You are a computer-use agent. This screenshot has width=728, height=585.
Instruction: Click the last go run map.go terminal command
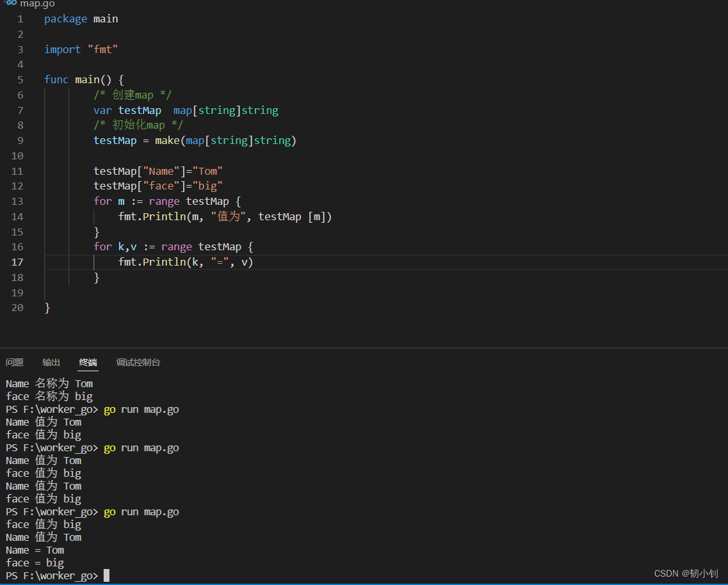[141, 511]
